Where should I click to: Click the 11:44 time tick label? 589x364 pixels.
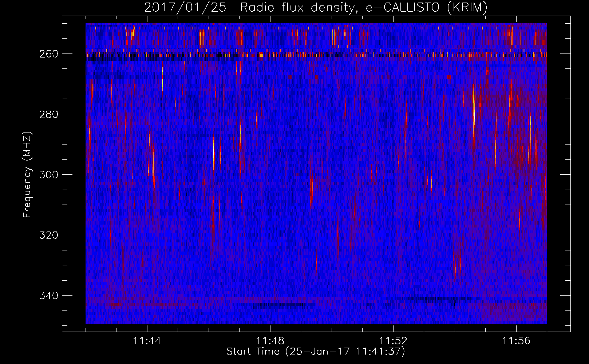click(147, 341)
